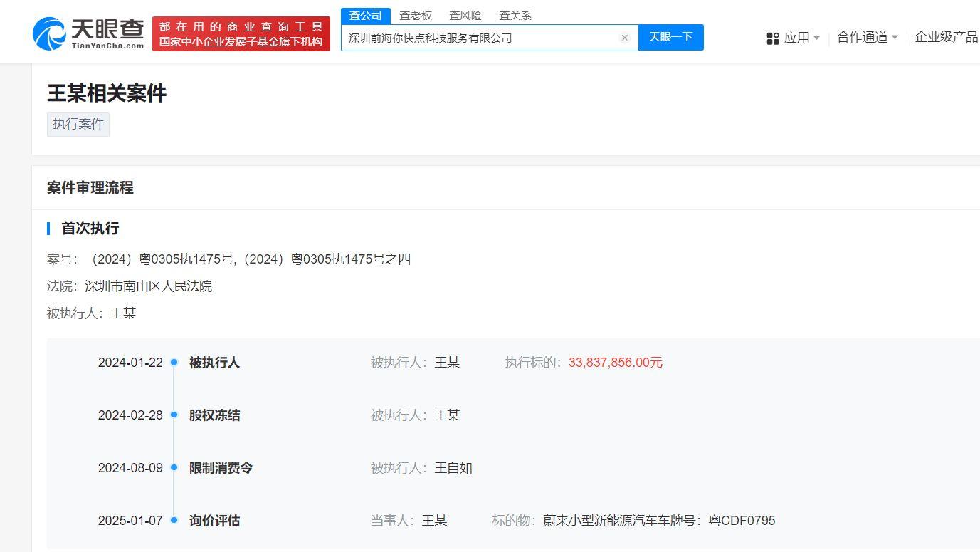980x552 pixels.
Task: Expand the 合作通道 dropdown
Action: tap(868, 37)
